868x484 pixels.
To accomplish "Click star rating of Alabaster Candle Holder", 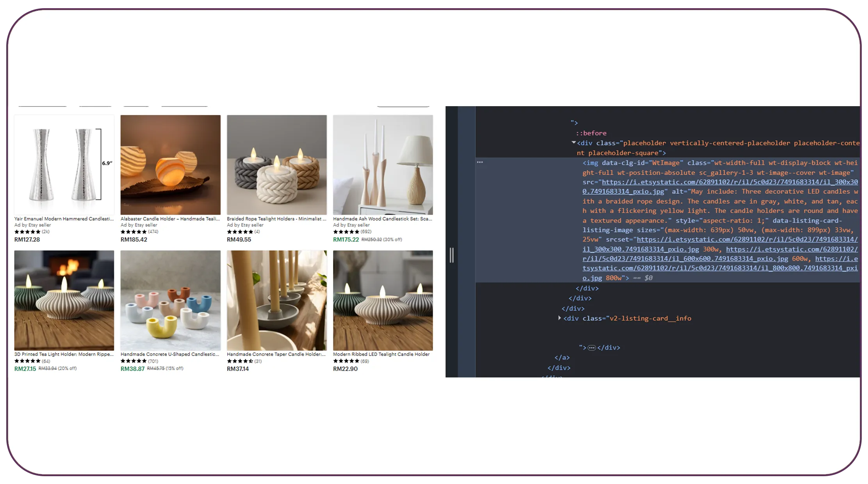I will pos(134,232).
